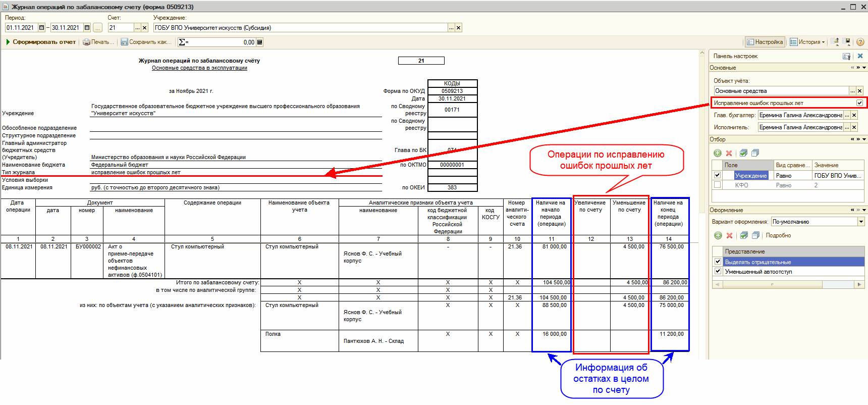Clear the Исполнитель field

tap(854, 127)
